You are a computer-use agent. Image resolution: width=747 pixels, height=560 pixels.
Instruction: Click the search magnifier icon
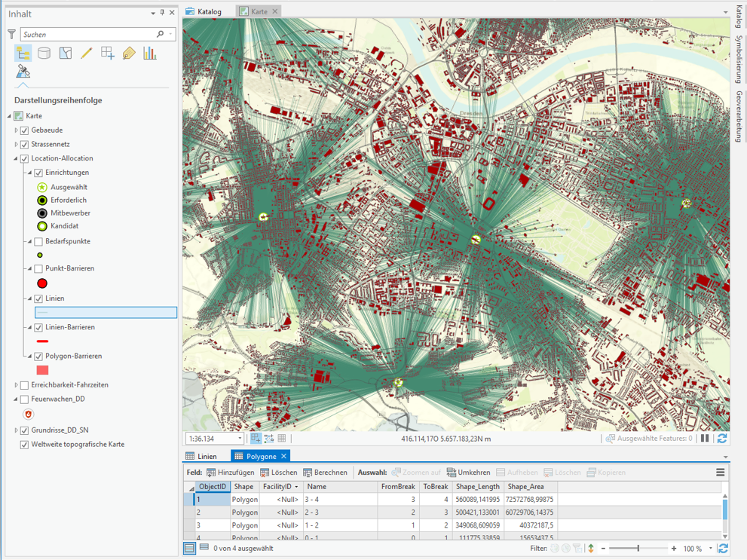160,34
